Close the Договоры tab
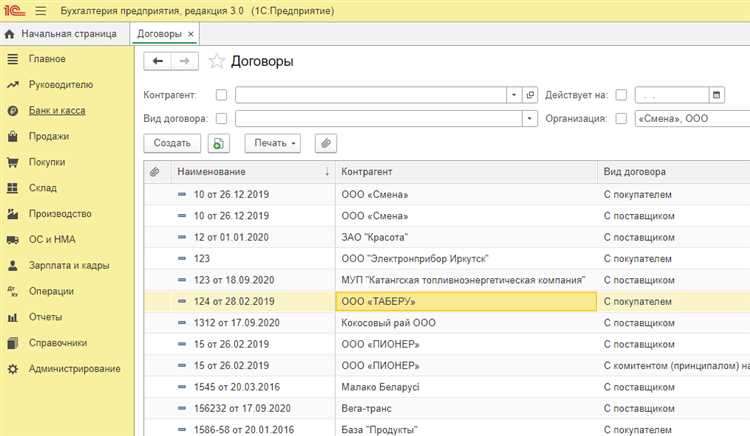 191,34
